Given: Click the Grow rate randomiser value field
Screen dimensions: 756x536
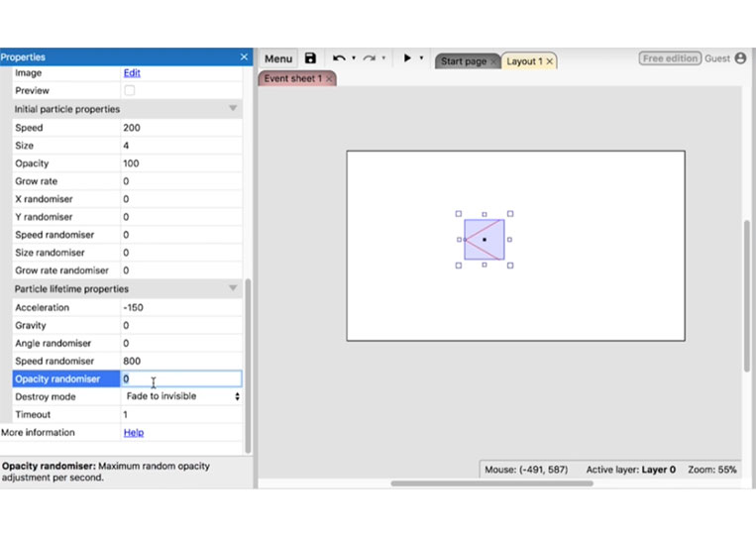Looking at the screenshot, I should (181, 270).
